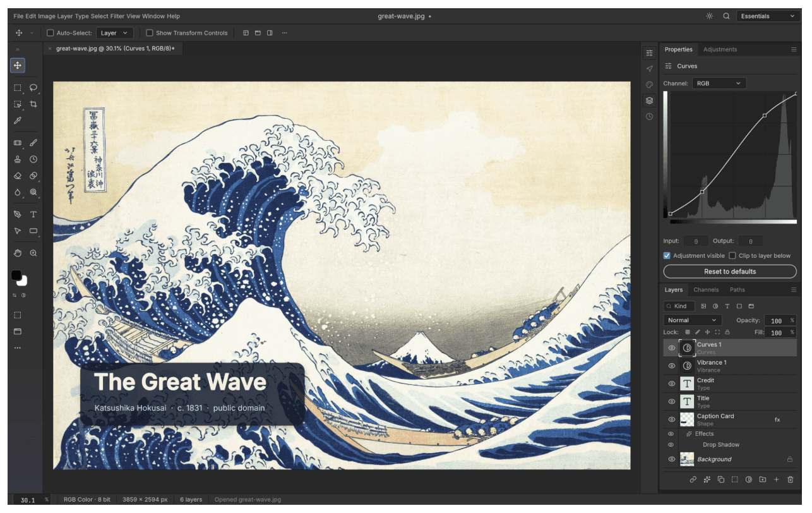This screenshot has height=513, width=812.
Task: Click the link layers icon
Action: point(693,480)
